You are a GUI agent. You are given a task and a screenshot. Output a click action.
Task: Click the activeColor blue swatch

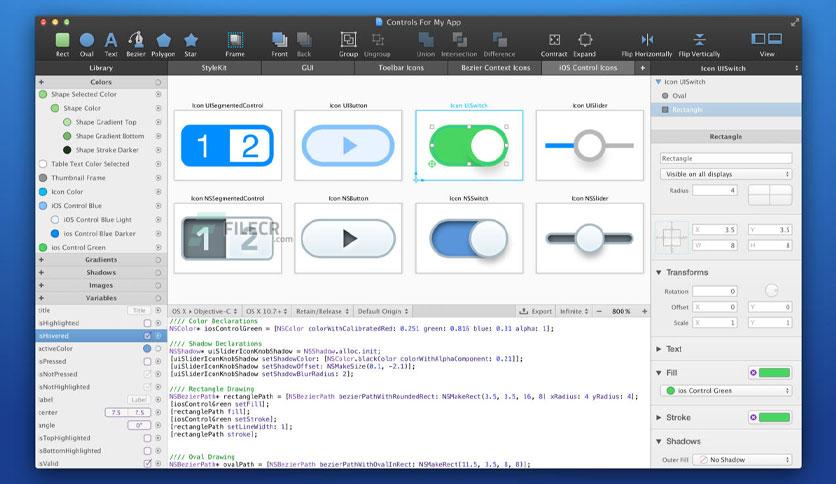pos(147,349)
